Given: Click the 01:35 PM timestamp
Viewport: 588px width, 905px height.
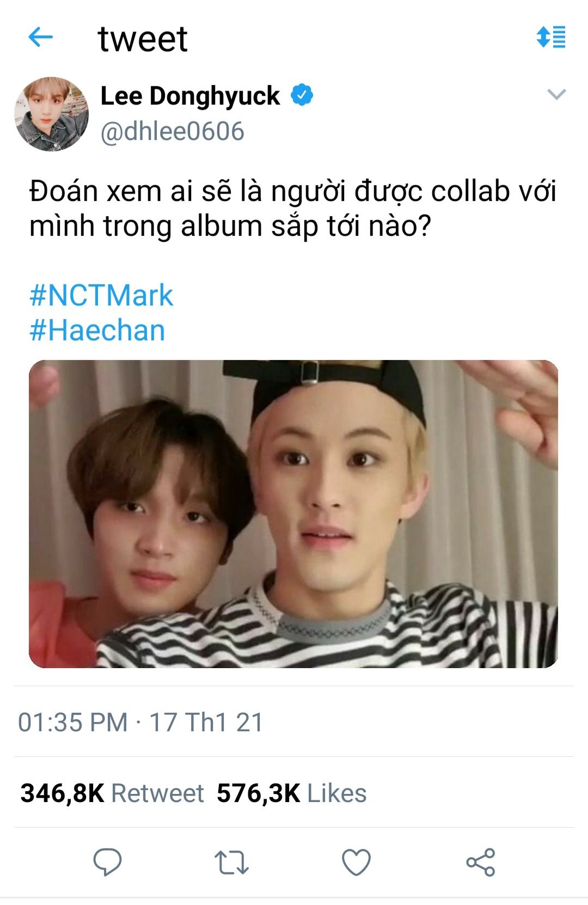Looking at the screenshot, I should [72, 723].
